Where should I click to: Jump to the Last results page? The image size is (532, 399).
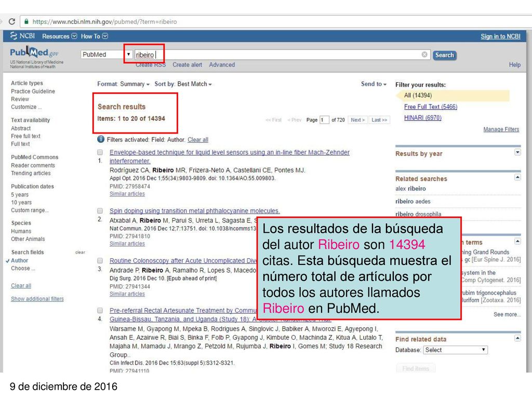pyautogui.click(x=379, y=120)
